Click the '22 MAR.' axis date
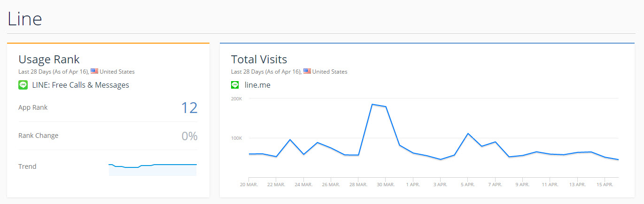The image size is (644, 204). click(276, 185)
